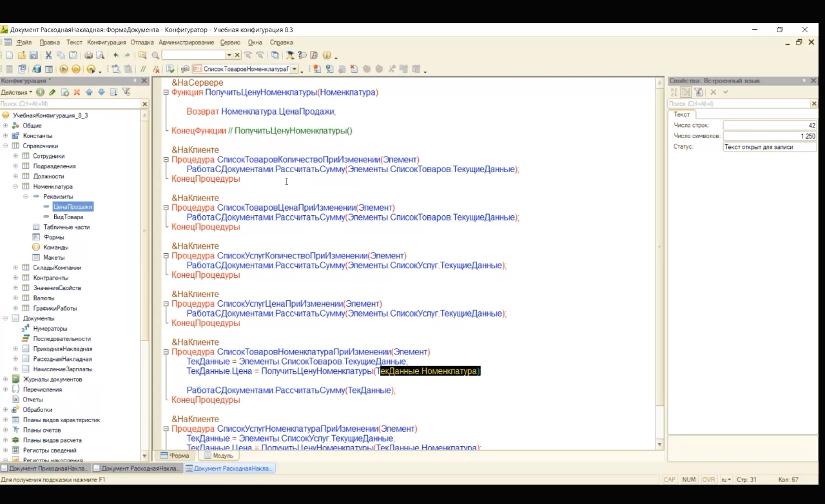The height and width of the screenshot is (504, 825).
Task: Click the green pencil Edit icon
Action: pyautogui.click(x=52, y=92)
